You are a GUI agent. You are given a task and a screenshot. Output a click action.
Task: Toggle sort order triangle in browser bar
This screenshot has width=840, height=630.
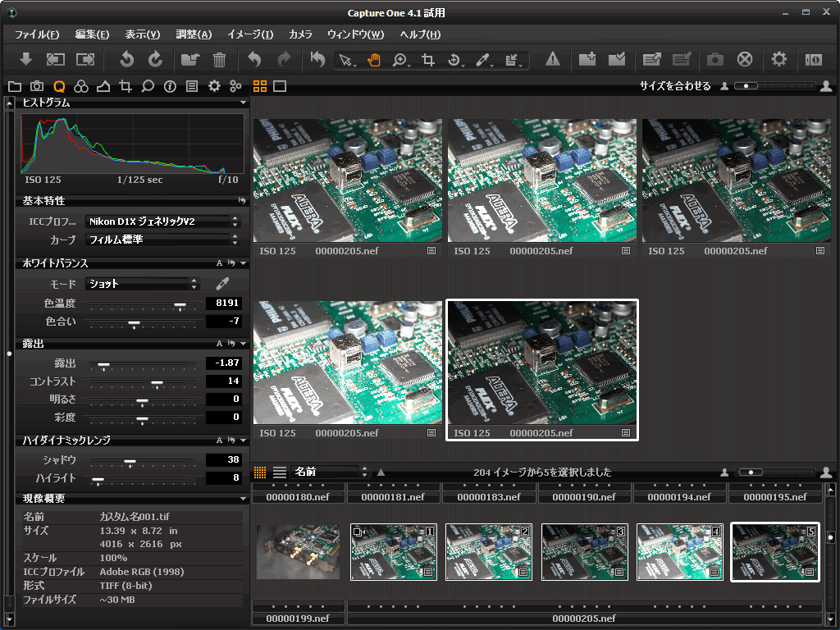[x=381, y=472]
